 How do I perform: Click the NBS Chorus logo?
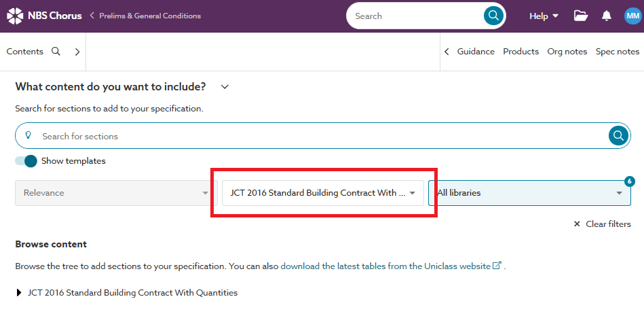pyautogui.click(x=44, y=16)
